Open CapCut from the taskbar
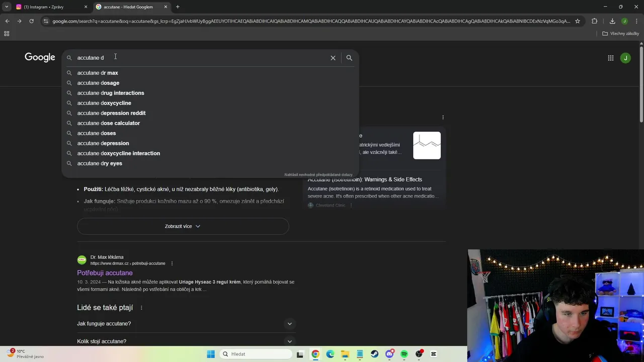This screenshot has width=644, height=362. pos(434,354)
